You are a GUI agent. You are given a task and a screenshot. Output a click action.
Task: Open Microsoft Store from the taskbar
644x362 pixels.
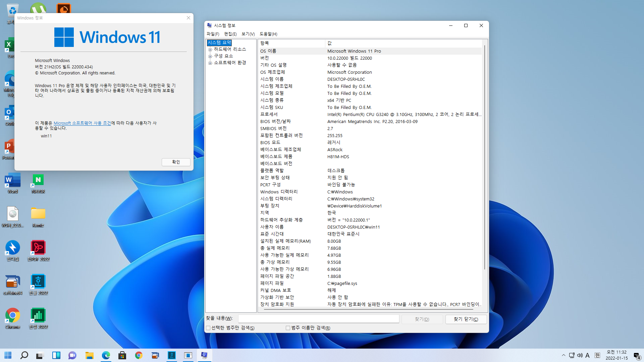122,355
